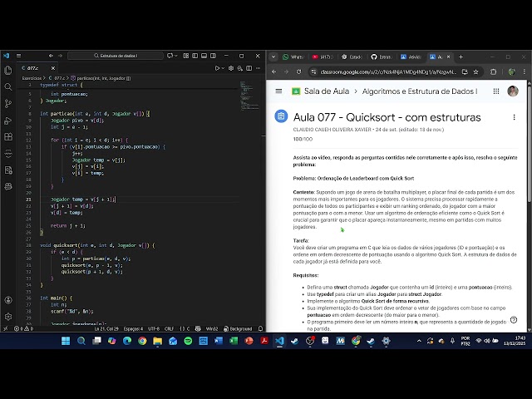Reload the Classroom page
532x399 pixels.
[298, 72]
